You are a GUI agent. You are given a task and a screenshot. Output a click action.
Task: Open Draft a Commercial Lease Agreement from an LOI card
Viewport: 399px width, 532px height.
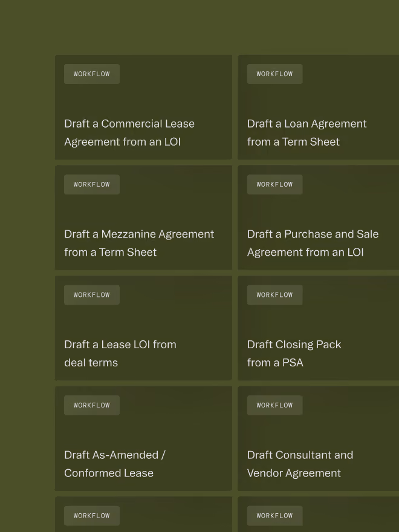[143, 107]
